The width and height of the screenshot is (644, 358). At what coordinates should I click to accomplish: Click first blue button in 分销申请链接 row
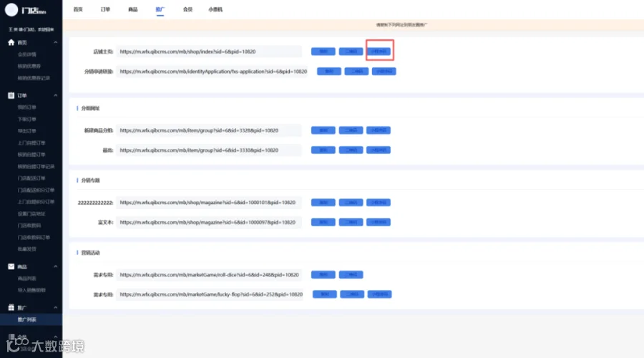tap(329, 71)
